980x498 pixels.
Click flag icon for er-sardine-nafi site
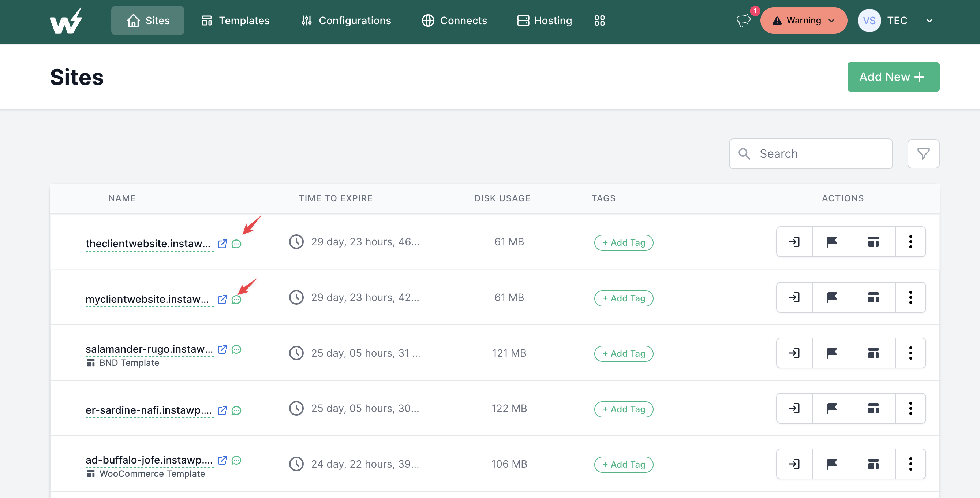(x=832, y=409)
